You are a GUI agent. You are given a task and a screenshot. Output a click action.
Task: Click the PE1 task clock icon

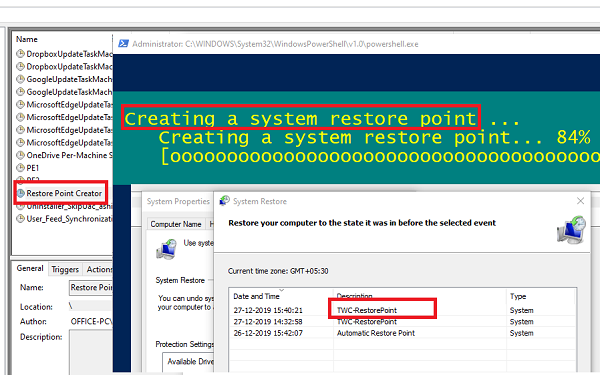tap(20, 168)
